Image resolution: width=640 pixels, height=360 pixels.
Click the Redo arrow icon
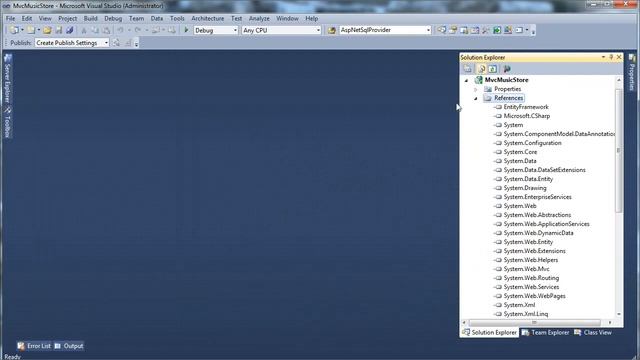138,30
